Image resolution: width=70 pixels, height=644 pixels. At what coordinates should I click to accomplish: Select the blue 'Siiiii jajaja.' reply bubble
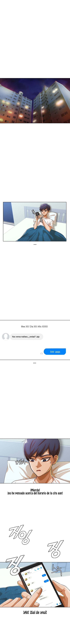[55, 351]
